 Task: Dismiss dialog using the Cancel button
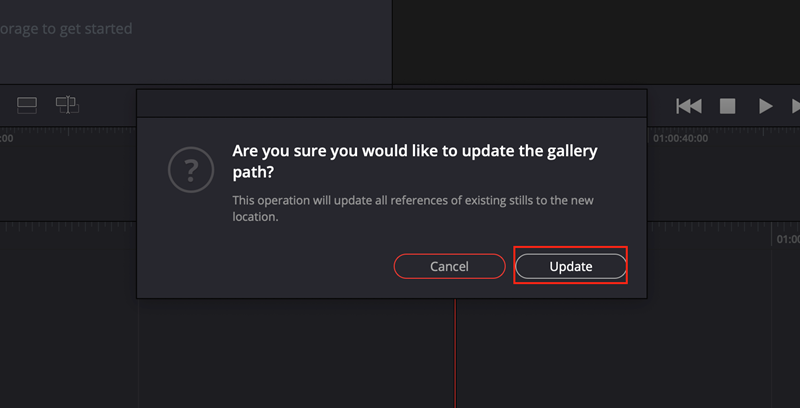click(x=449, y=266)
